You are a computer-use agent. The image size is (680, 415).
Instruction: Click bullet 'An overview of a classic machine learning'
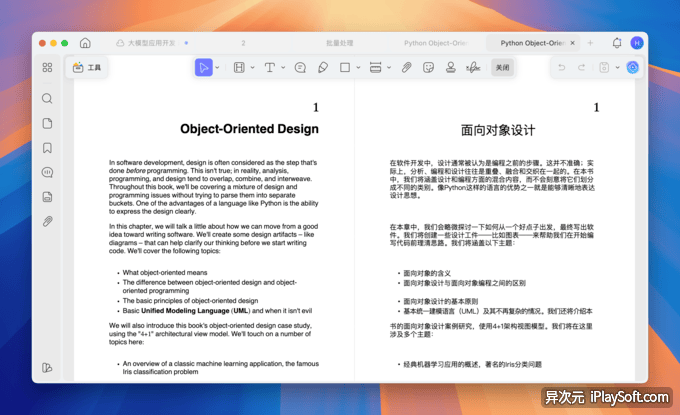click(221, 368)
